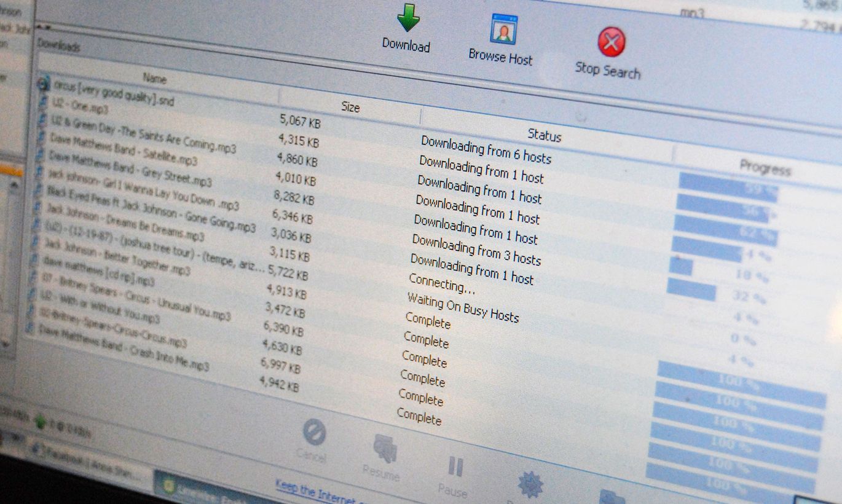Click the Browse Host icon

[504, 29]
